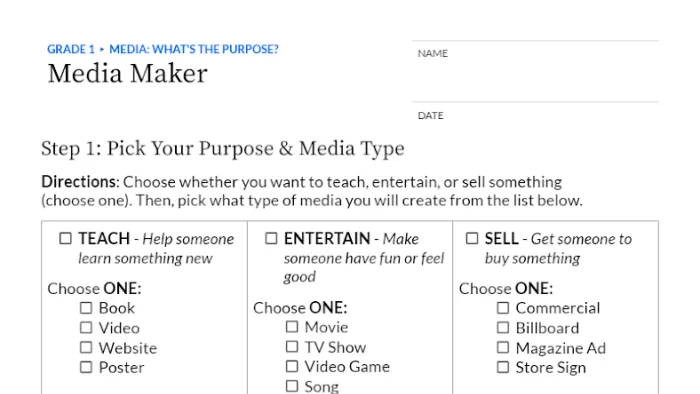Tick the Book checkbox
Screen dimensions: 700x394
point(86,308)
